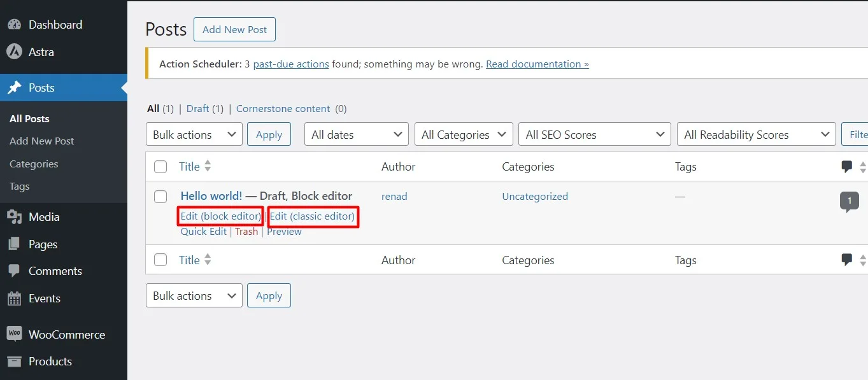Click the Comments speech bubble sidebar icon
The width and height of the screenshot is (868, 380).
coord(14,271)
